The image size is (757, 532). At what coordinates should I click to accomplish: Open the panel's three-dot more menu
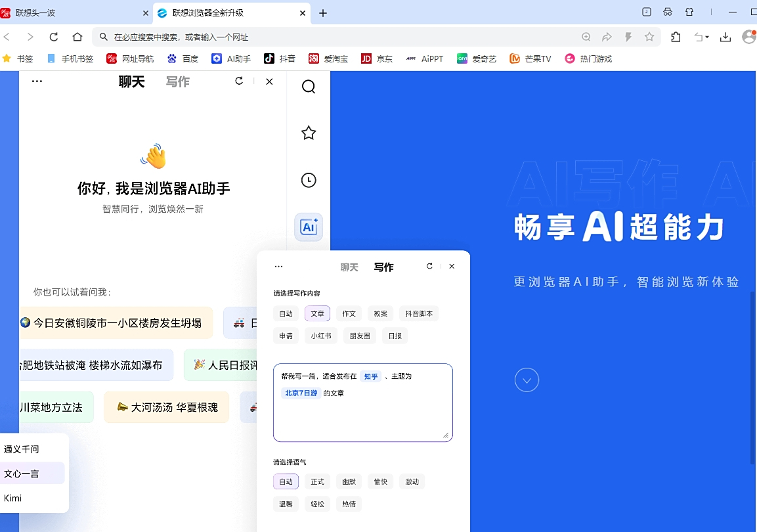tap(278, 266)
